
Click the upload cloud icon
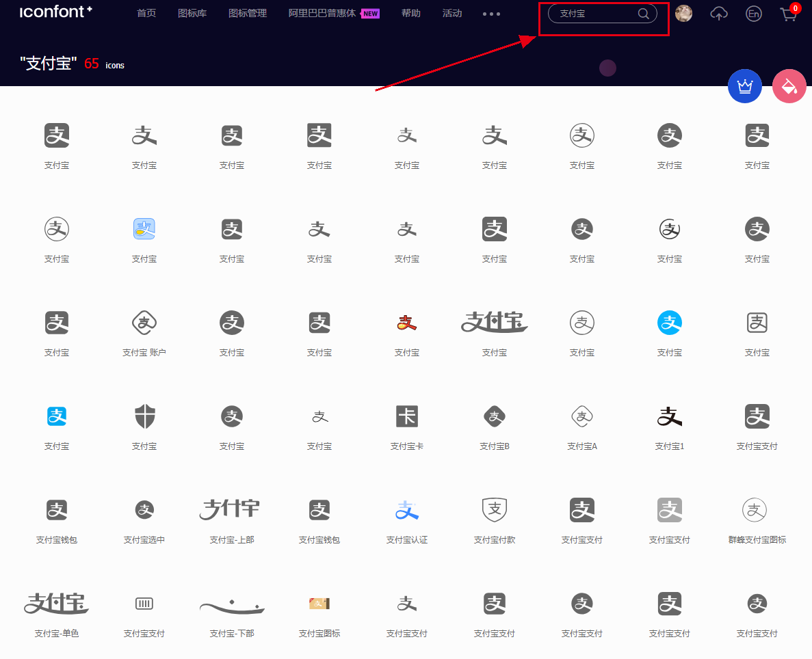coord(718,14)
